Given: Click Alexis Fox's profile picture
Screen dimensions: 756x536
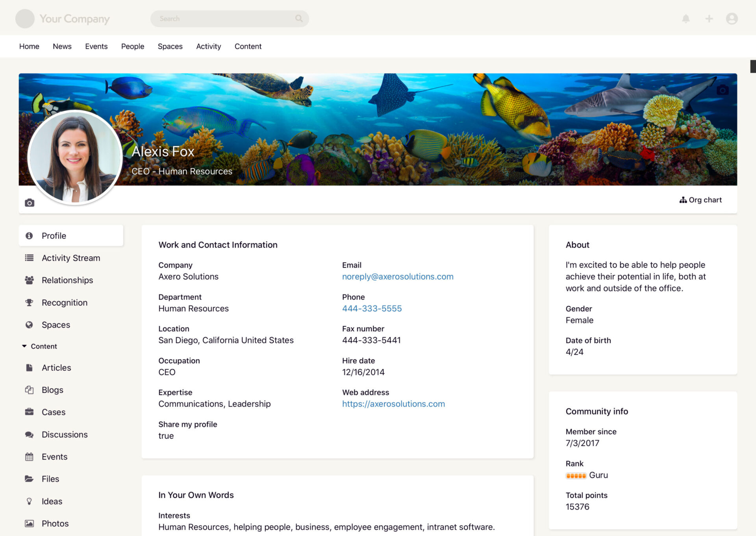Looking at the screenshot, I should coord(75,157).
